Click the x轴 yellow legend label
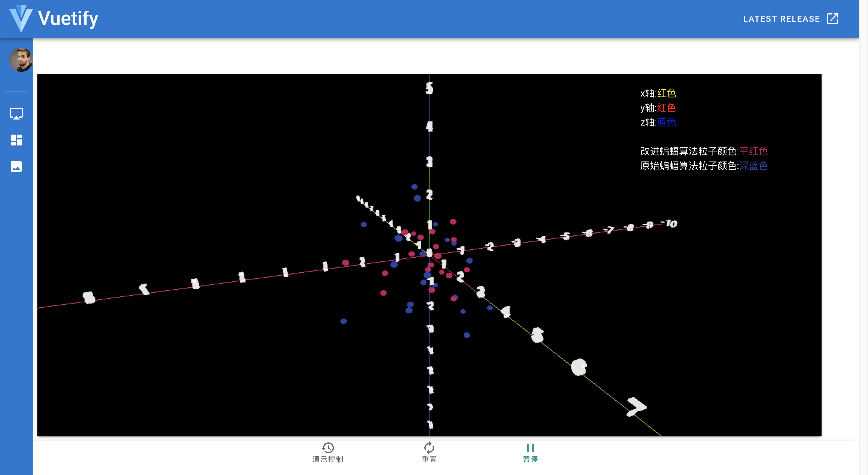Screen dimensions: 868x475 658,93
